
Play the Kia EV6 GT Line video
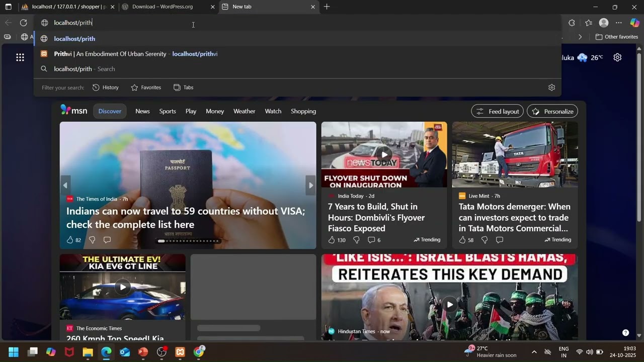[x=123, y=287]
